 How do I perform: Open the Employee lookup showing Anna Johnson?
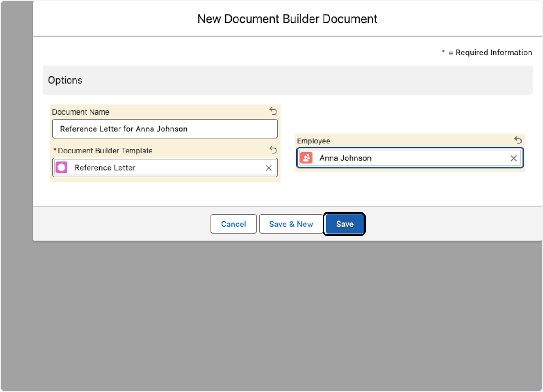(x=407, y=158)
